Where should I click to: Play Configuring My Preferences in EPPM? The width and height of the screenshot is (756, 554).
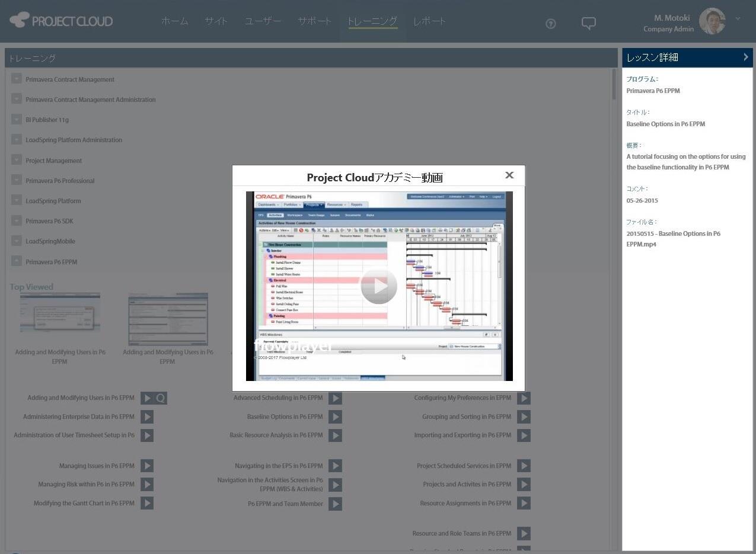524,398
